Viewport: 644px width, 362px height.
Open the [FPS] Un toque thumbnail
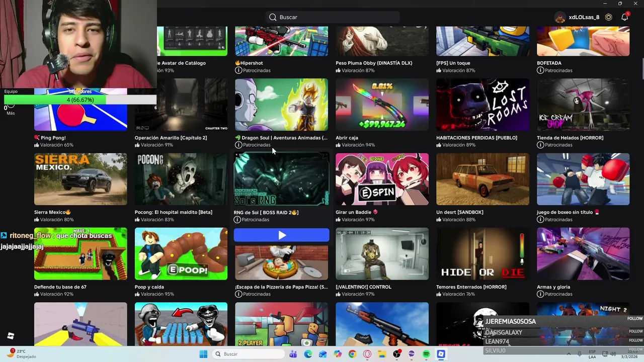click(x=483, y=41)
